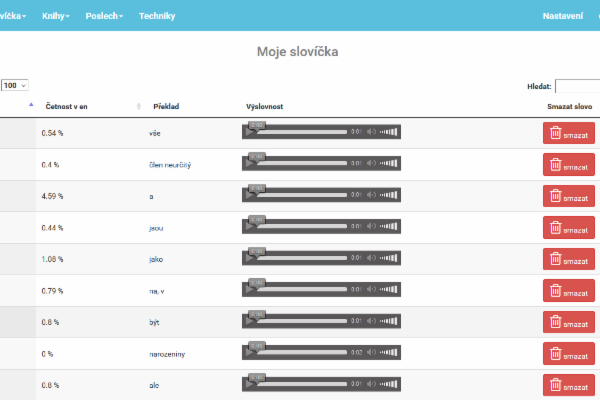Play pronunciation audio for 'být' row

pyautogui.click(x=250, y=323)
